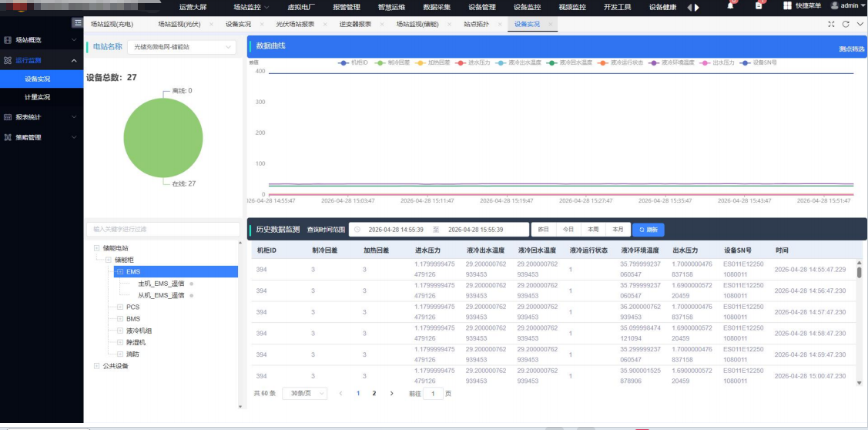Select 计量实况 in the sidebar
This screenshot has width=868, height=430.
pyautogui.click(x=38, y=97)
